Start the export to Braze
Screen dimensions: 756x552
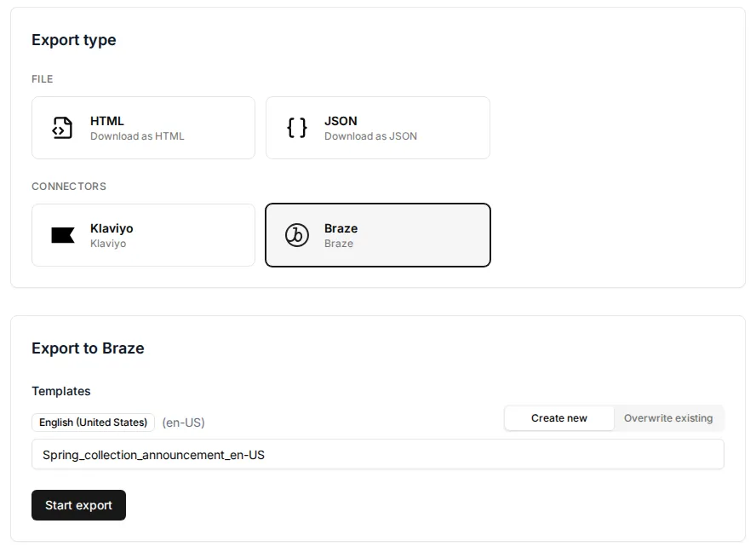coord(78,505)
